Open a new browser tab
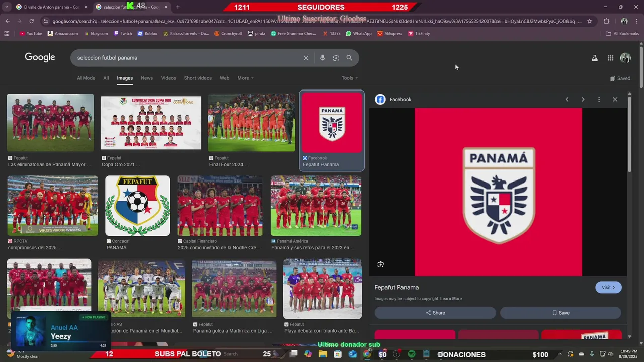The image size is (644, 362). click(x=178, y=7)
